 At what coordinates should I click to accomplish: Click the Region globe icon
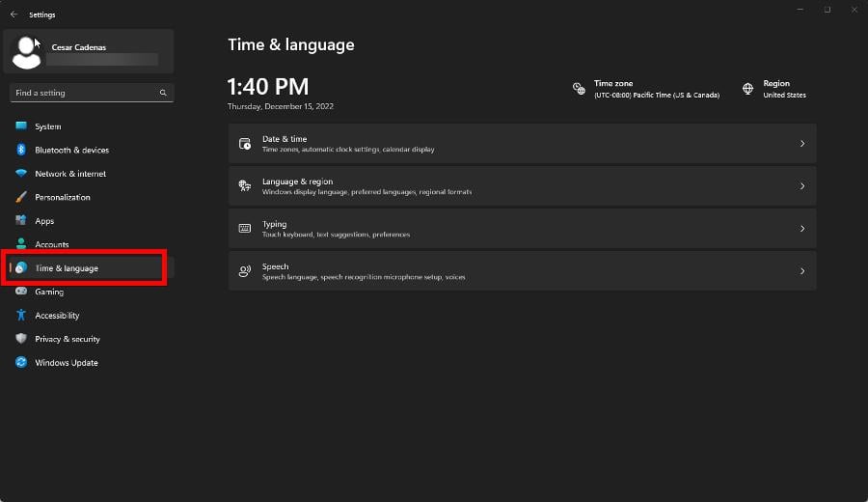747,89
